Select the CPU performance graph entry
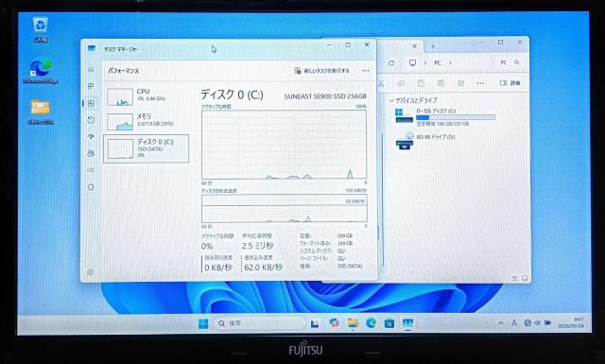605x364 pixels. click(146, 96)
